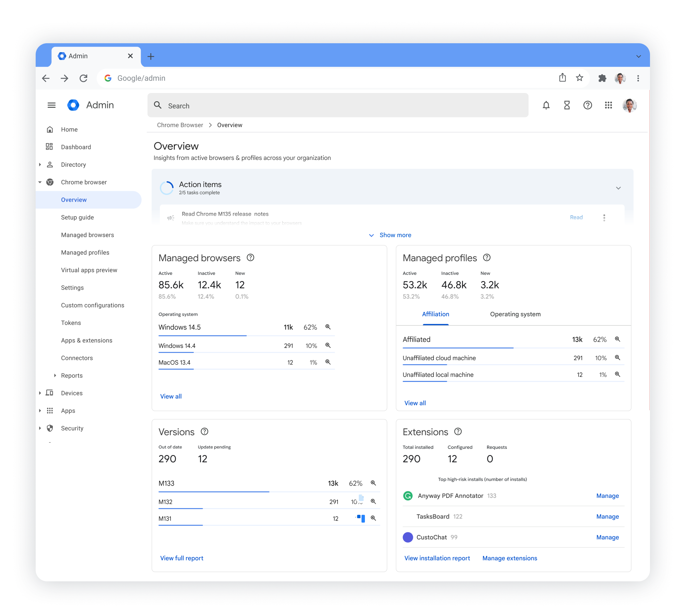Screen dimensions: 686x616
Task: Expand the Security section
Action: (x=40, y=428)
